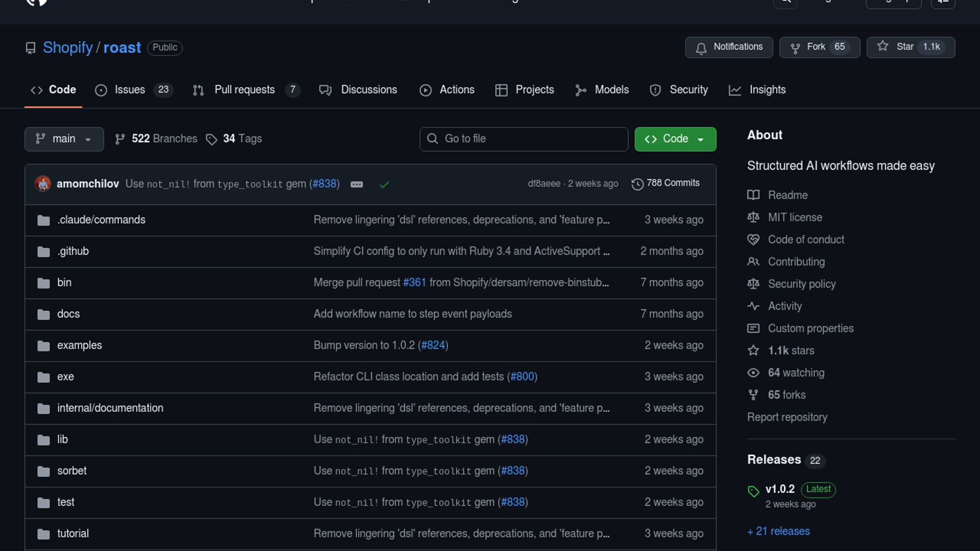The image size is (980, 551).
Task: Switch to the Issues tab
Action: point(130,90)
